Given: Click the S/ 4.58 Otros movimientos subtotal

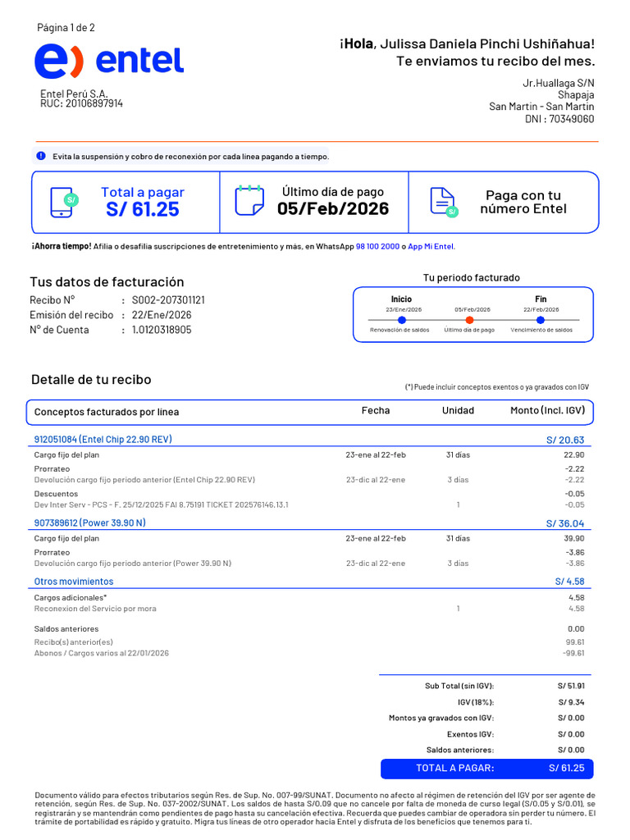Looking at the screenshot, I should (569, 582).
